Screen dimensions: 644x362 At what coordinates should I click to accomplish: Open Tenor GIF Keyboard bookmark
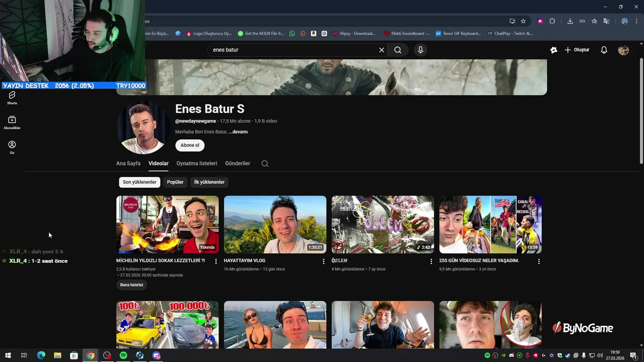coord(458,34)
